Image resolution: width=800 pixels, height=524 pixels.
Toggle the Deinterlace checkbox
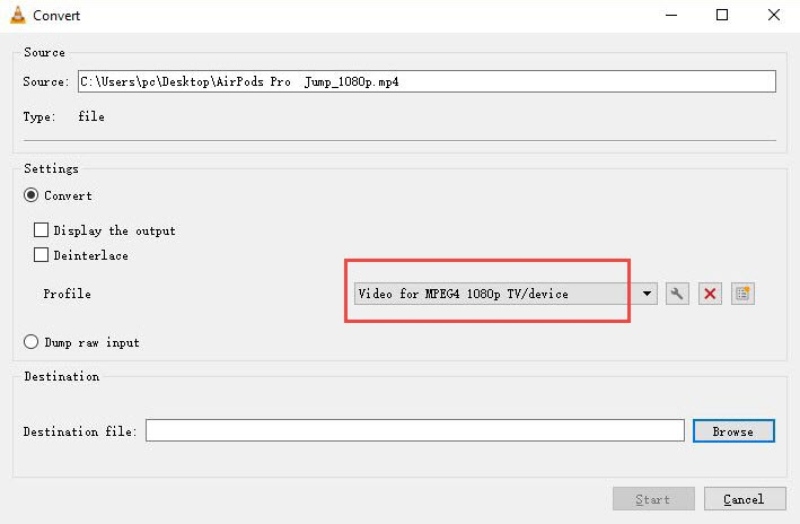pyautogui.click(x=41, y=255)
